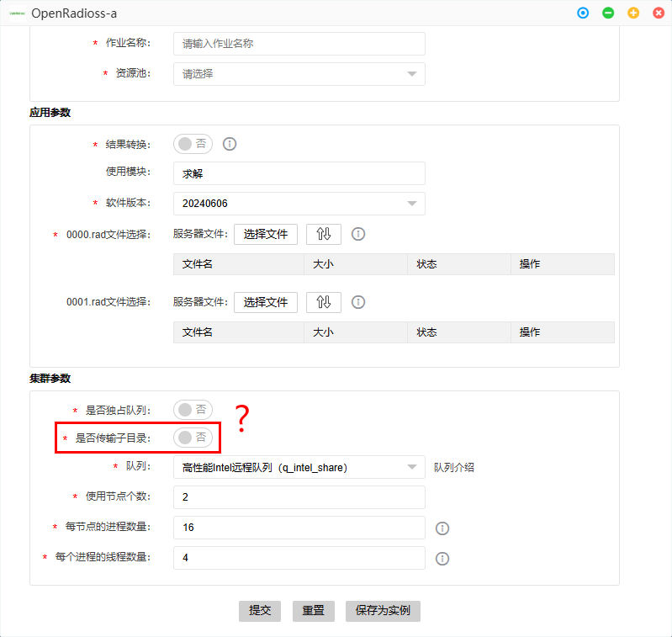Screen dimensions: 672x637
Task: Click 文件名 column header in 0000.rad table
Action: click(x=239, y=264)
